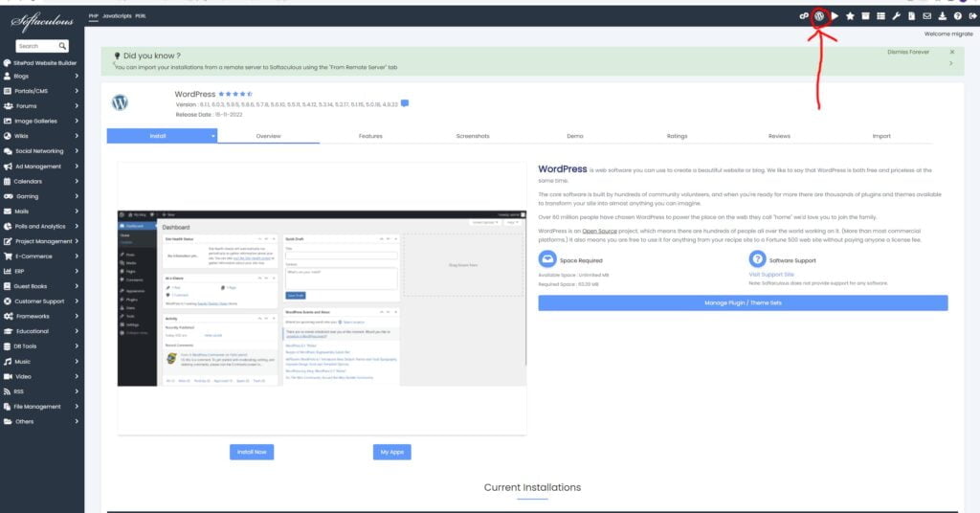
Task: Click the WordPress dashboard screenshot preview
Action: [x=322, y=298]
